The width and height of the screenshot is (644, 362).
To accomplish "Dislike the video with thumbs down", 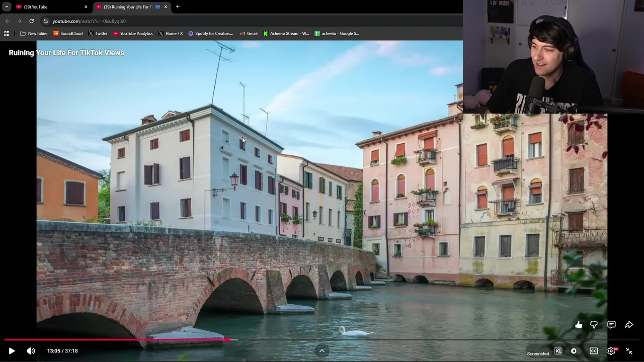I will (x=594, y=325).
